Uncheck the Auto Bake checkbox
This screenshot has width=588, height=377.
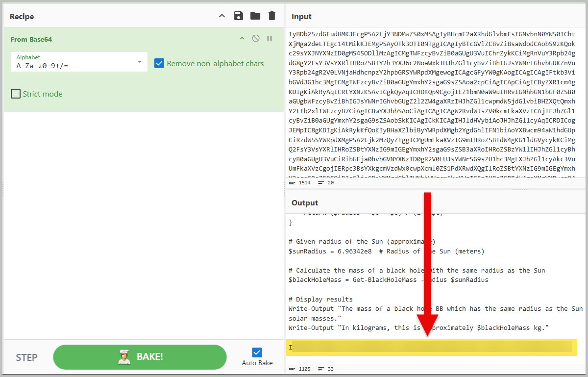pyautogui.click(x=257, y=352)
